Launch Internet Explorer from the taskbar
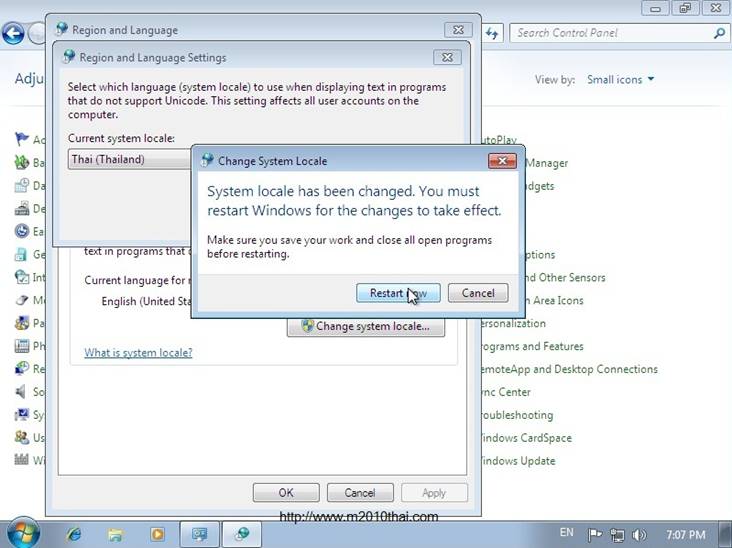 74,534
